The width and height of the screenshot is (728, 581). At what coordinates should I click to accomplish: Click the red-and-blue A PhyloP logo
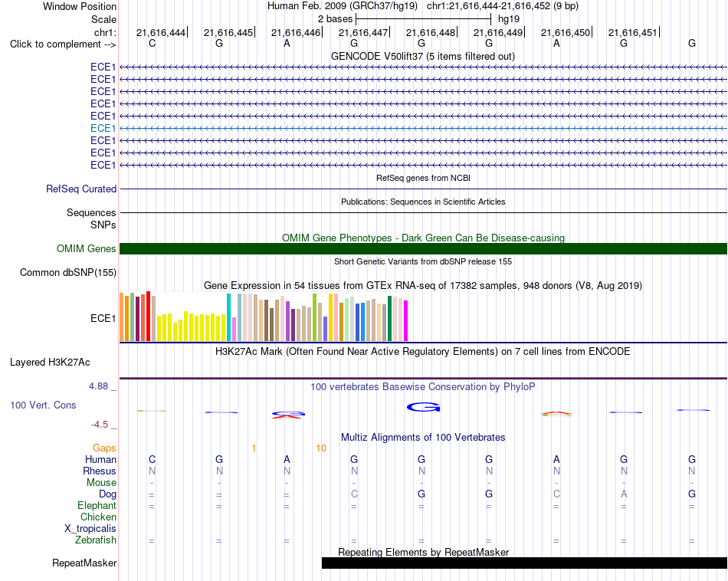(288, 415)
